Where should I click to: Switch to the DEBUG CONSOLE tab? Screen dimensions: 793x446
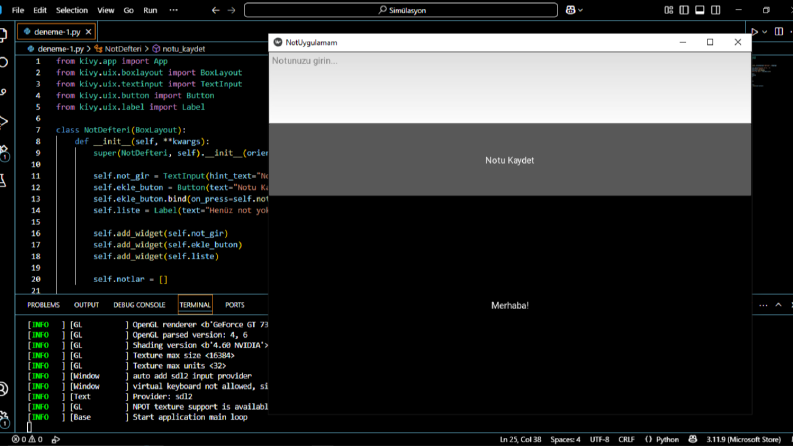coord(139,305)
